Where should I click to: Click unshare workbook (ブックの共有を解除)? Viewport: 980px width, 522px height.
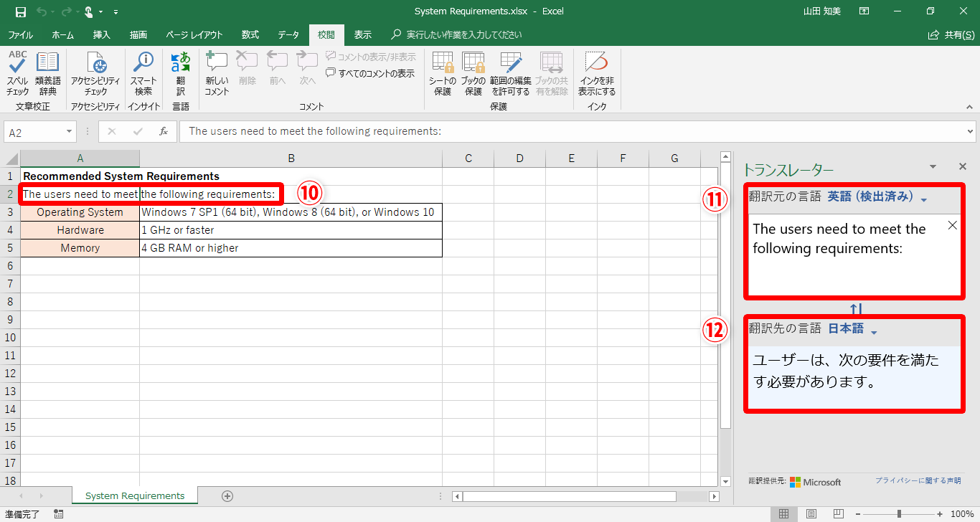pos(551,73)
